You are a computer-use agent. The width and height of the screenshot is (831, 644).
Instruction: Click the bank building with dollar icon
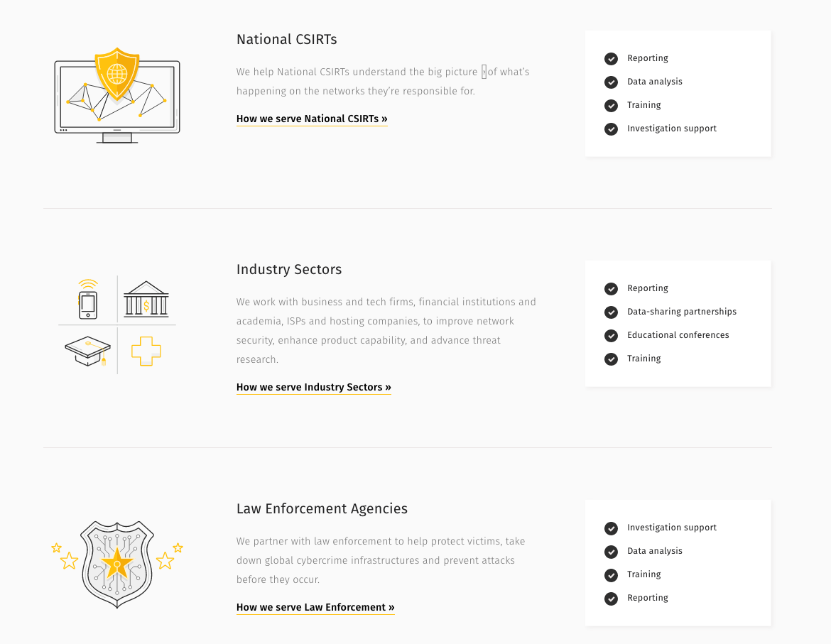(x=146, y=299)
